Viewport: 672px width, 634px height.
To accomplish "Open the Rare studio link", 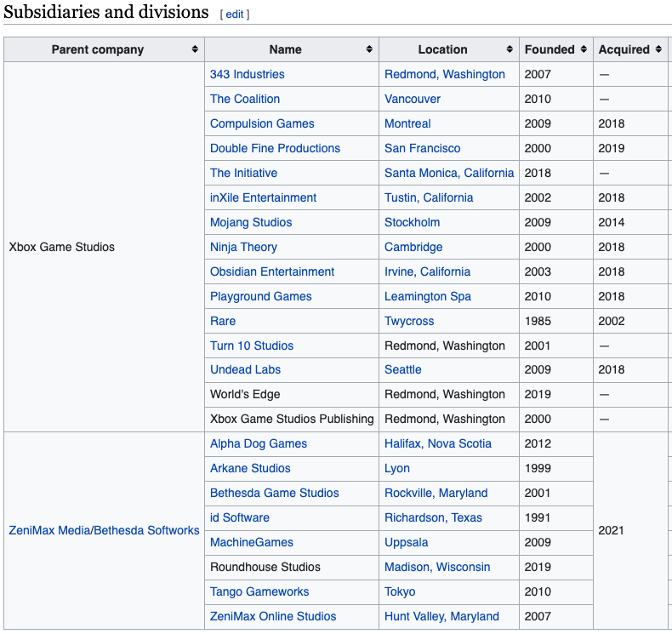I will [223, 321].
